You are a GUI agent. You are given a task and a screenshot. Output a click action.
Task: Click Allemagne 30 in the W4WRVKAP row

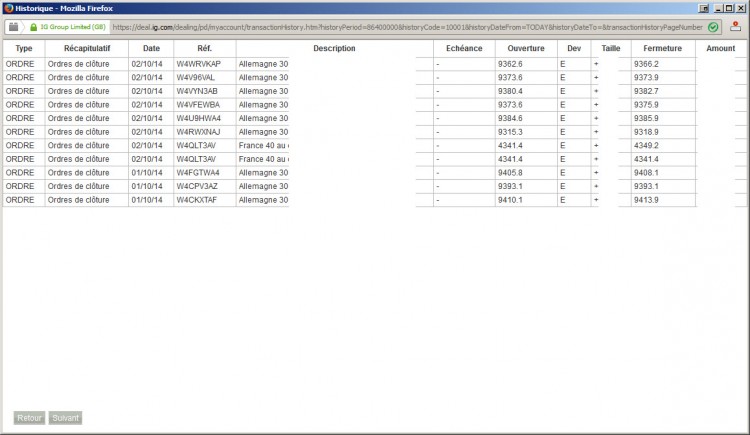[x=264, y=64]
